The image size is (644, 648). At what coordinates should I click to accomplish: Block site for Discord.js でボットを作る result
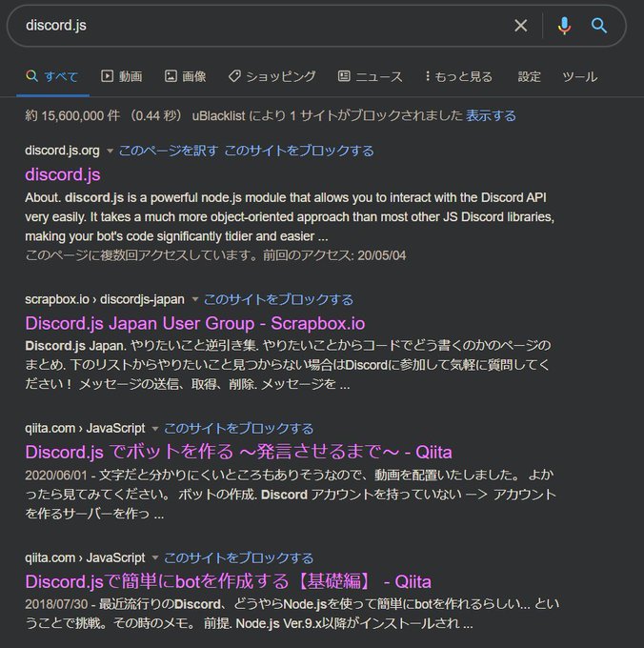[x=239, y=429]
